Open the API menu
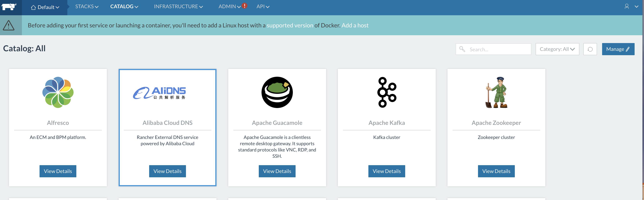Viewport: 644px width, 200px height. [263, 6]
